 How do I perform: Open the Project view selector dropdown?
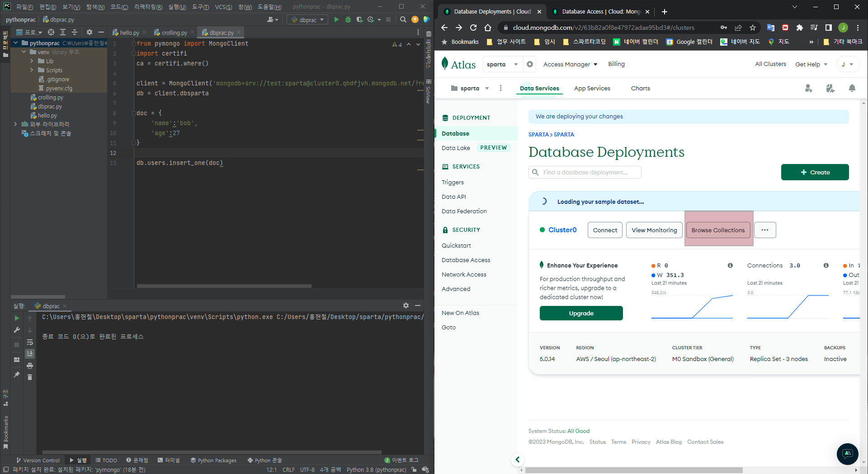point(29,32)
